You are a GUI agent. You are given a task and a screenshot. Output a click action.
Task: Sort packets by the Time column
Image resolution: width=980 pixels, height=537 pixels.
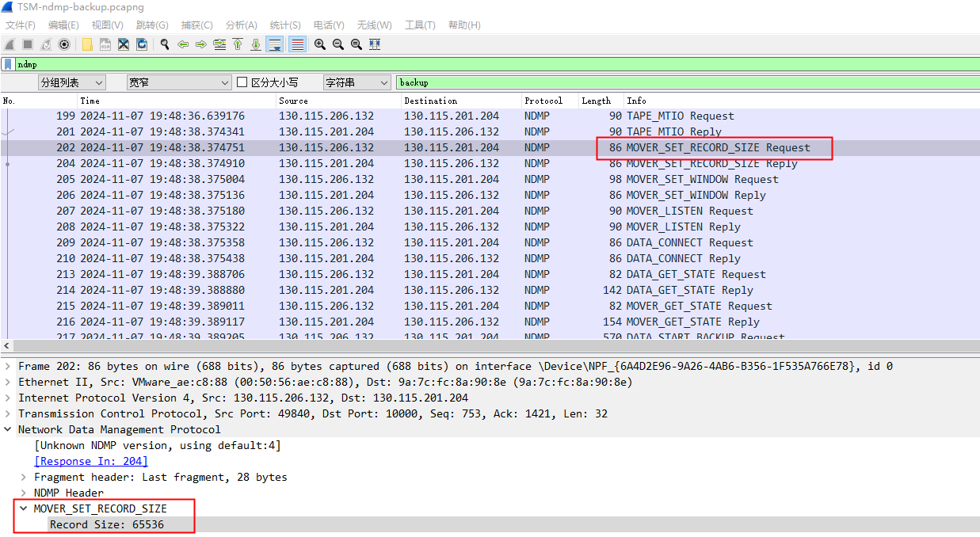(x=177, y=101)
